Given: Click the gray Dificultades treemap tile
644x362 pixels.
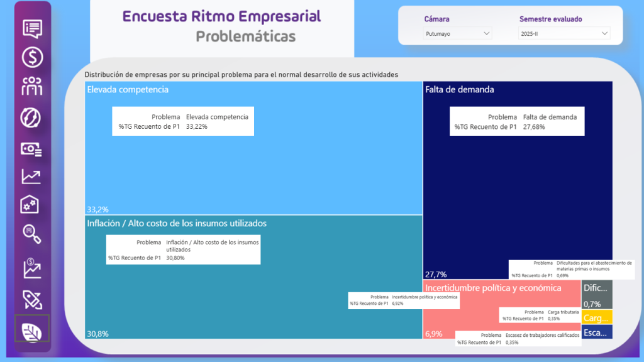Looking at the screenshot, I should click(x=596, y=294).
